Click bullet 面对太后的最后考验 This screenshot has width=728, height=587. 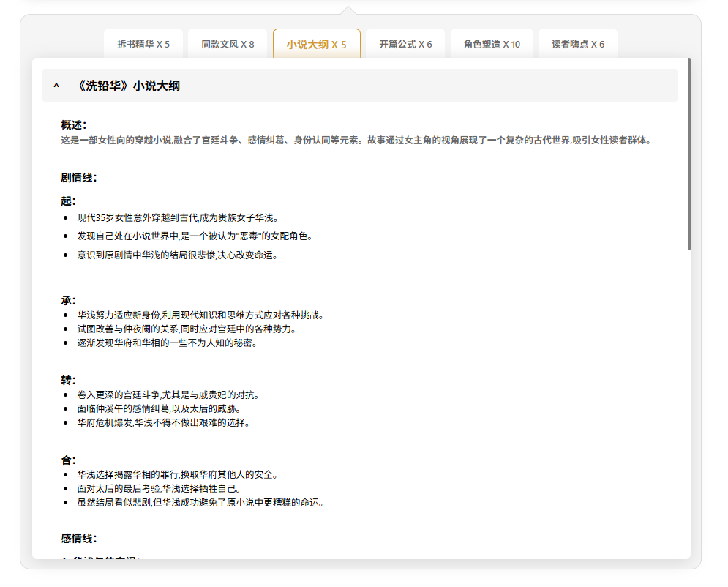[159, 488]
